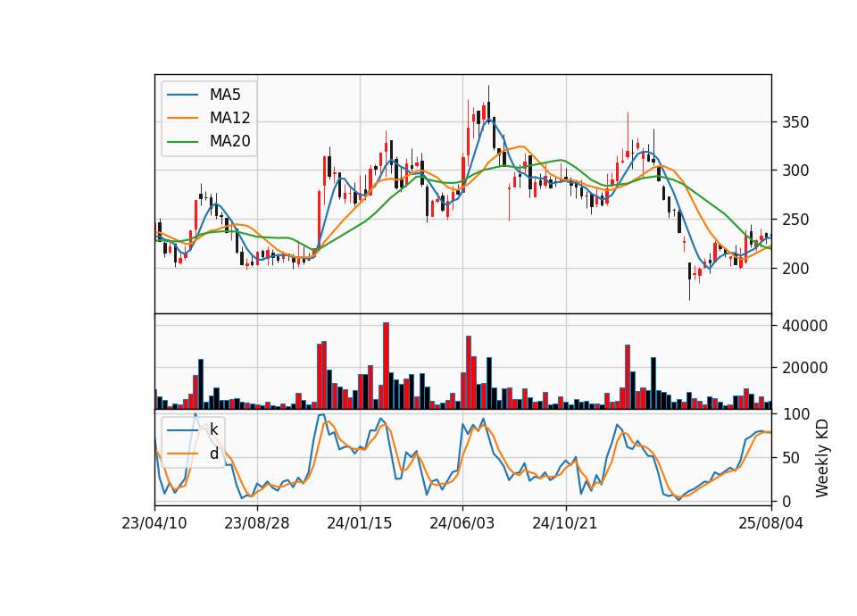Click the 24/01/15 date label

[360, 523]
